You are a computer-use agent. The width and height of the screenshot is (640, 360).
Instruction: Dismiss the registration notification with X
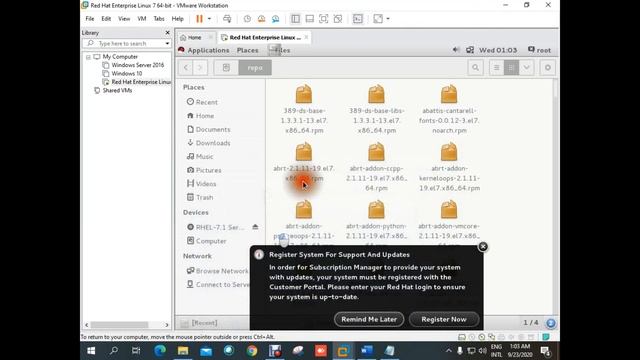[x=483, y=247]
